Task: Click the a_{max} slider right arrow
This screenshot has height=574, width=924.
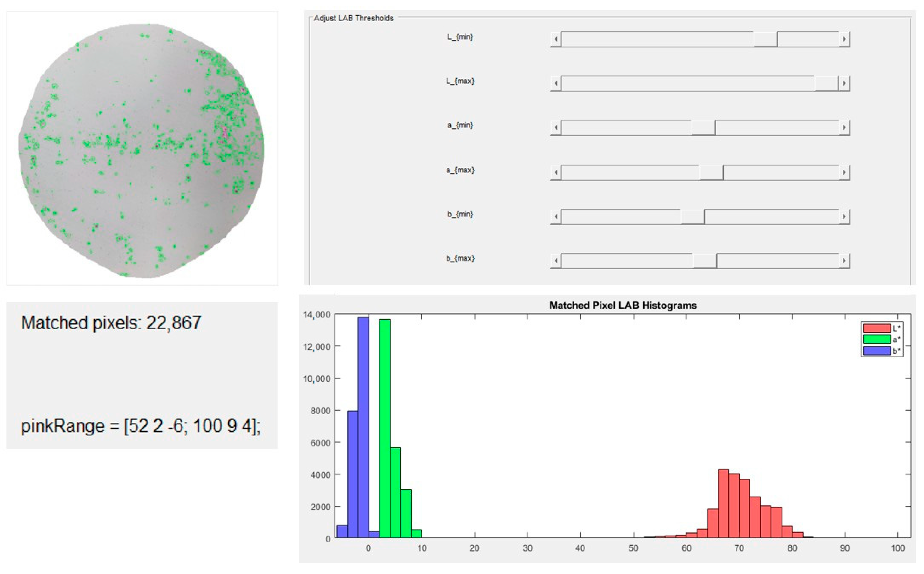Action: coord(844,172)
